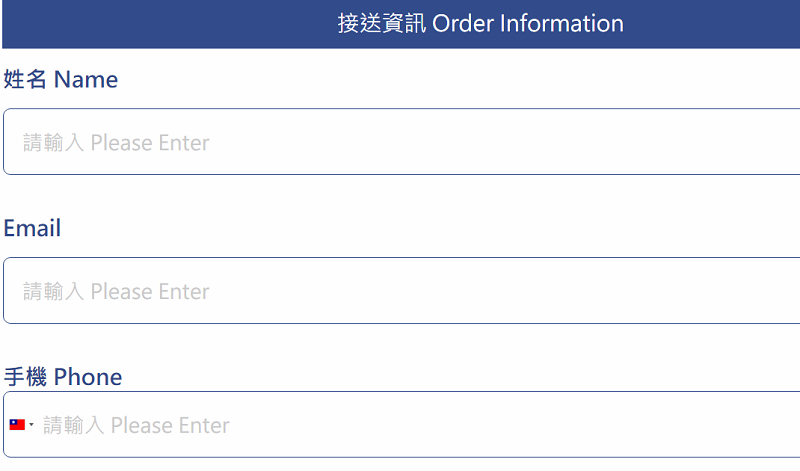The width and height of the screenshot is (800, 471).
Task: Click the 姓名 characters in the Name label
Action: tap(25, 80)
